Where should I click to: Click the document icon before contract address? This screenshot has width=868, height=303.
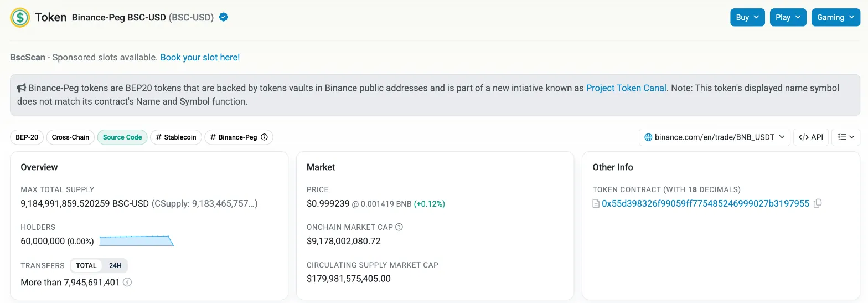click(596, 204)
